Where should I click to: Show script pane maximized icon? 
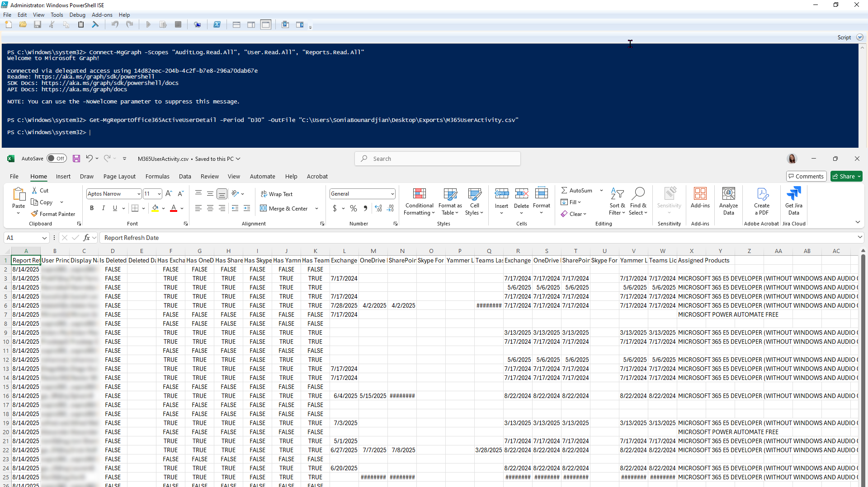click(x=266, y=25)
